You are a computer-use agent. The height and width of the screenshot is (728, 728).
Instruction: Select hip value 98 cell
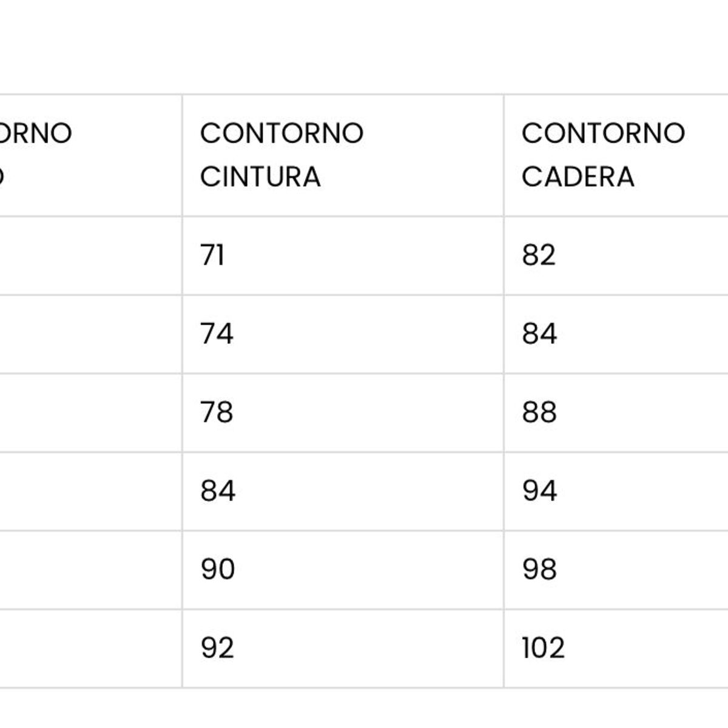pos(539,570)
